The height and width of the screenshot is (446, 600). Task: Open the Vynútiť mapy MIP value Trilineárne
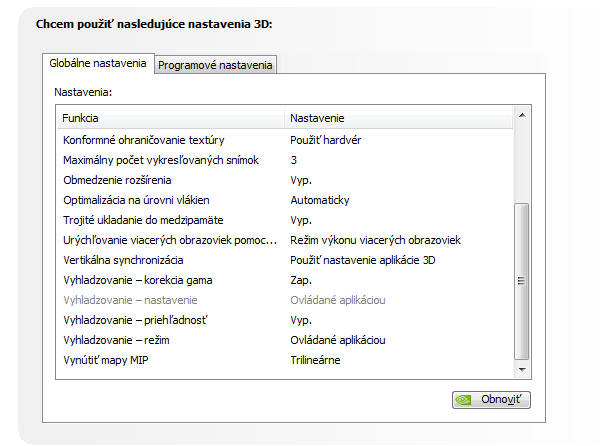[x=315, y=360]
